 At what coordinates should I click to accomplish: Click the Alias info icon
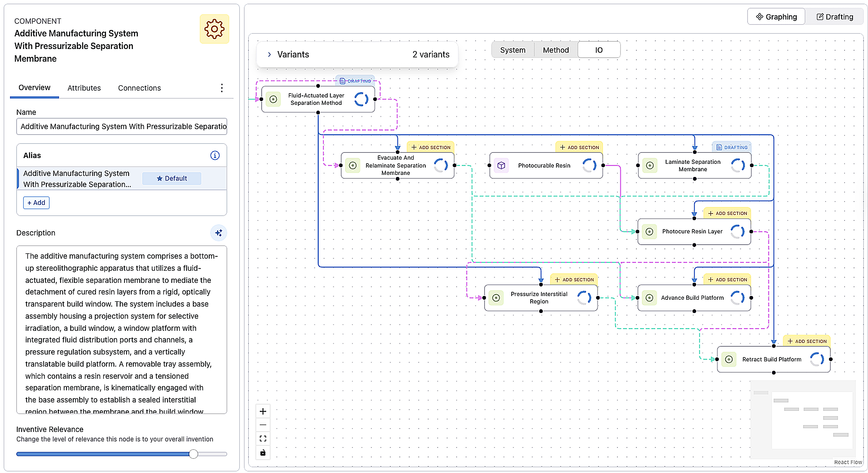(x=215, y=155)
